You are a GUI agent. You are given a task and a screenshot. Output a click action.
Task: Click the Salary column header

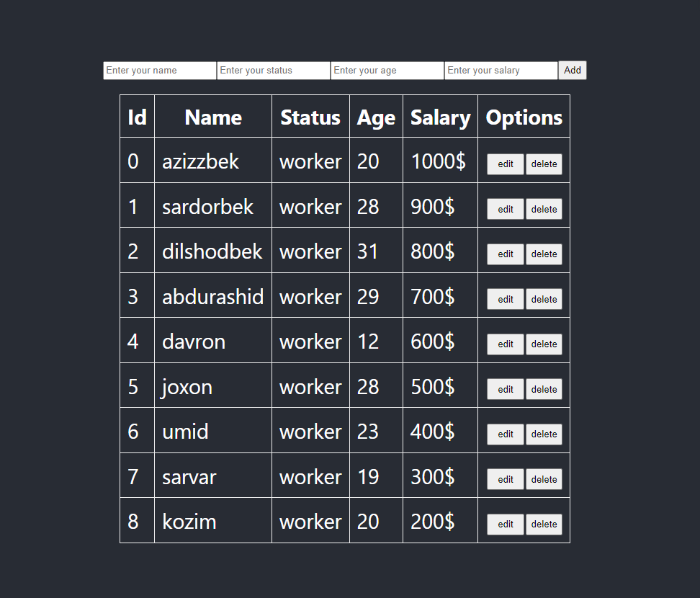coord(440,117)
